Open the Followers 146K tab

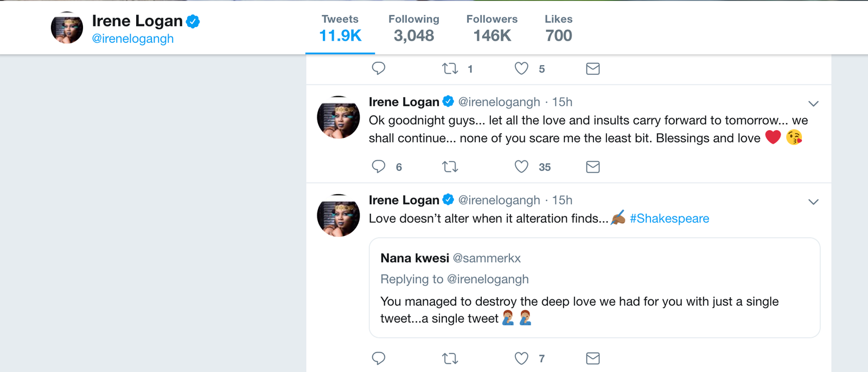coord(492,28)
